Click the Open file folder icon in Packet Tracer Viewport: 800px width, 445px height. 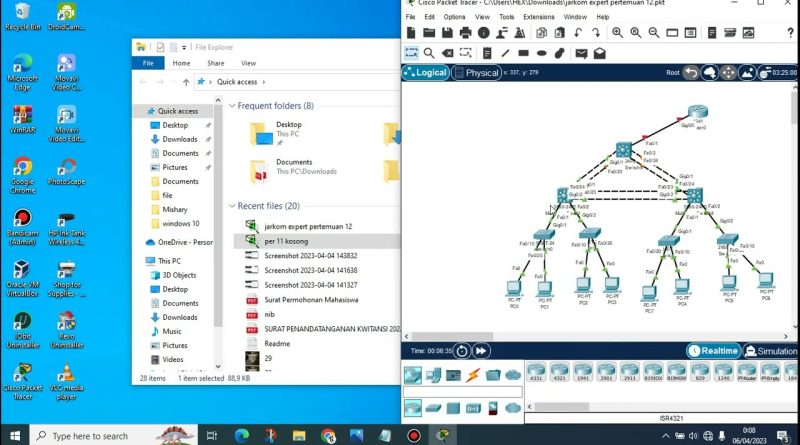[x=429, y=33]
